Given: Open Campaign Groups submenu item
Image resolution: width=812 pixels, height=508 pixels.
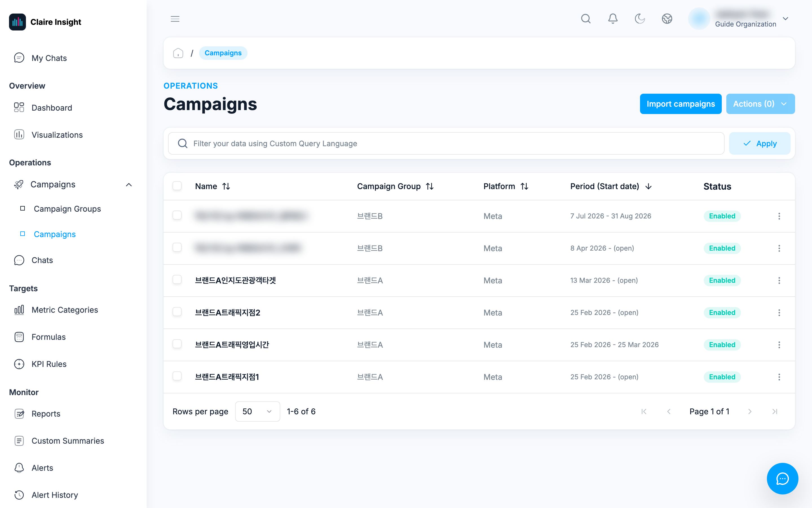Looking at the screenshot, I should click(x=67, y=209).
